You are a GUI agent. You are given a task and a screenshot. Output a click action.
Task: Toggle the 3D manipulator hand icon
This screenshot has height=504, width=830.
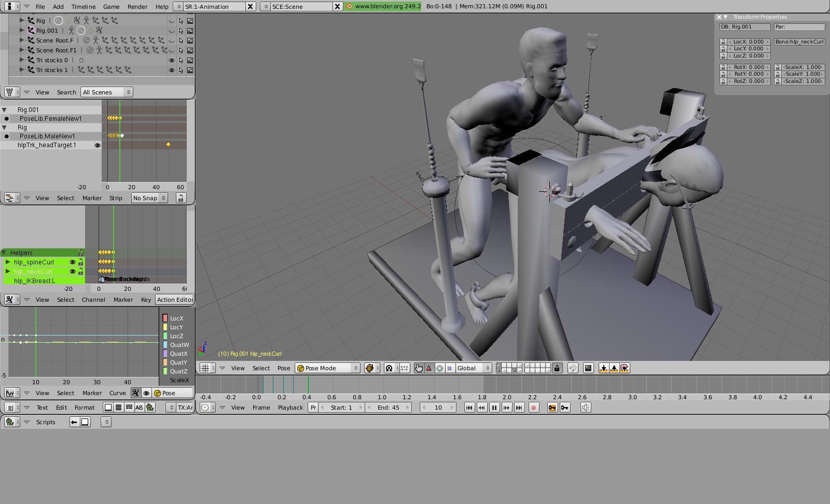coord(419,368)
